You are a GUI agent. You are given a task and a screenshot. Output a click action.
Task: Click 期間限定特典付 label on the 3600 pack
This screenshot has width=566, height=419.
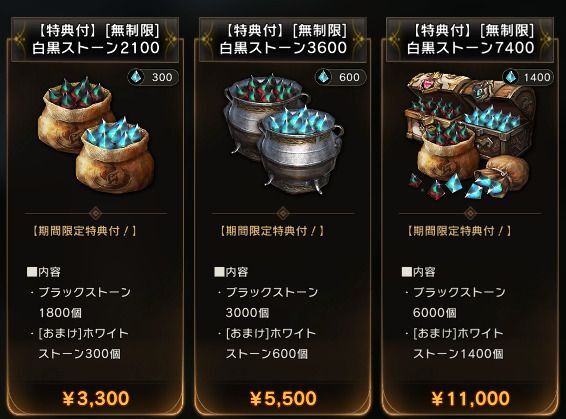pyautogui.click(x=272, y=231)
